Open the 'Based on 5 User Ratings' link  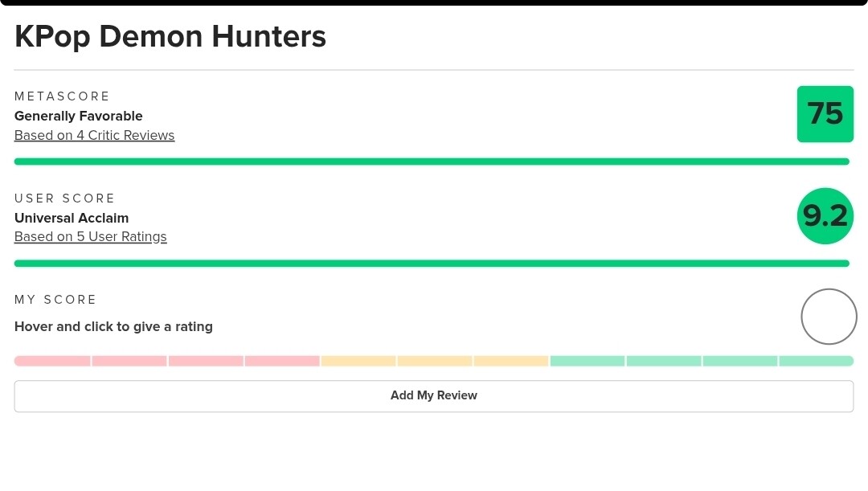tap(91, 236)
